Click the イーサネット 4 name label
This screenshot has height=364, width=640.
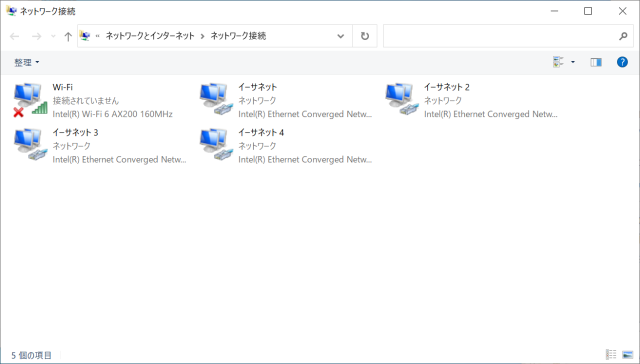tap(261, 132)
